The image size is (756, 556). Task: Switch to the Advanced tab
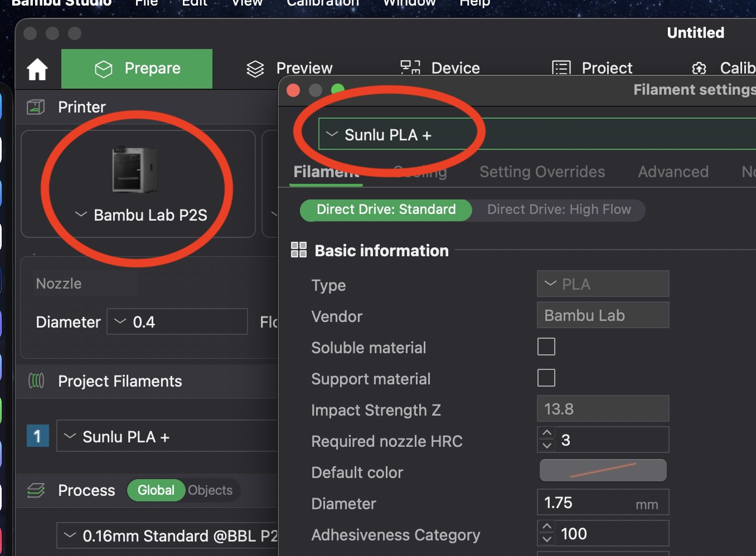click(x=673, y=172)
